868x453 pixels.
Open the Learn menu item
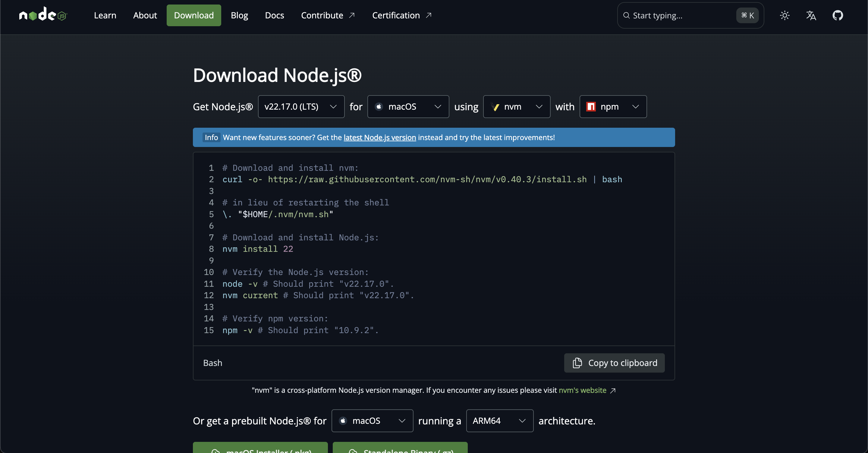105,15
